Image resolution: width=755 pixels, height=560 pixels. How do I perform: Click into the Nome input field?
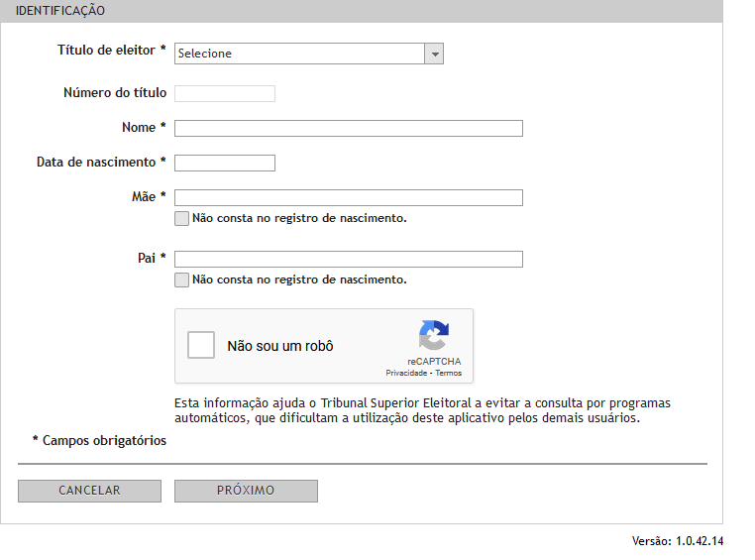coord(349,128)
